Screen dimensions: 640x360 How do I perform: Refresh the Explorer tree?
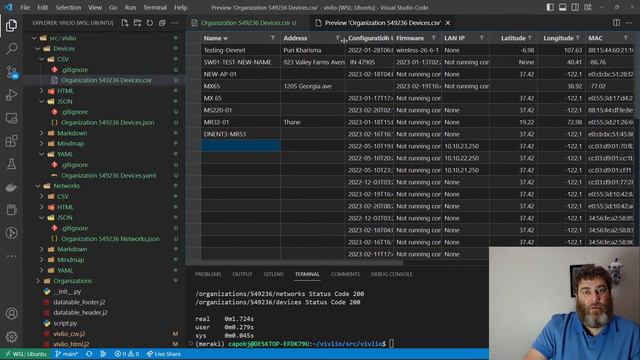click(150, 23)
